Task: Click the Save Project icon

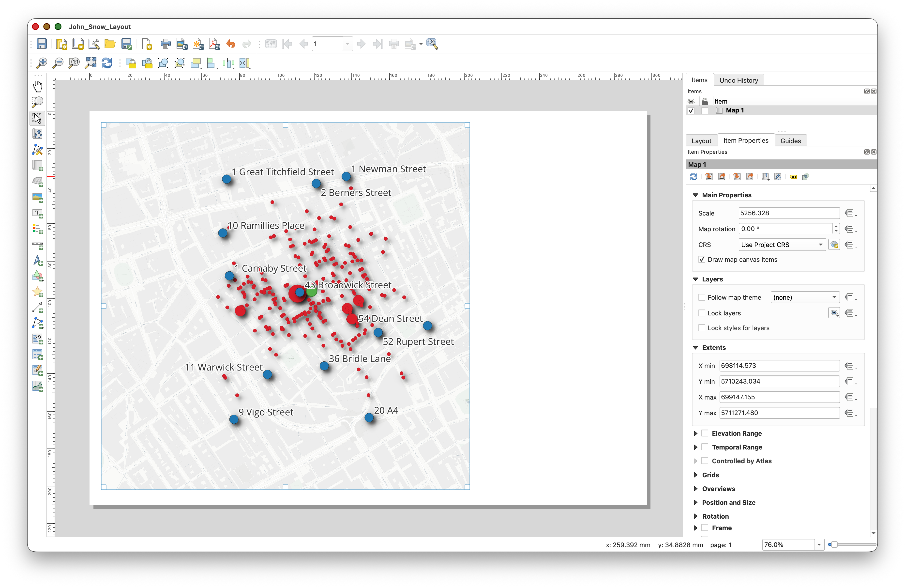Action: pyautogui.click(x=42, y=44)
